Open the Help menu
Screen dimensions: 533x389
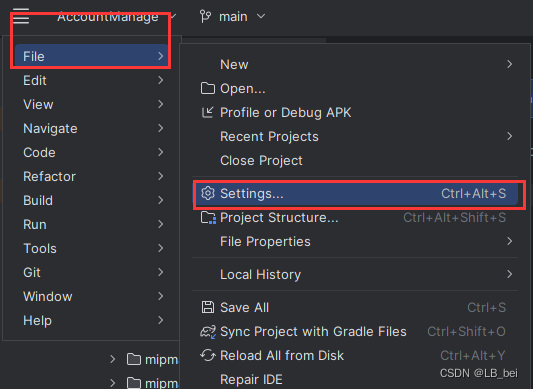coord(92,321)
